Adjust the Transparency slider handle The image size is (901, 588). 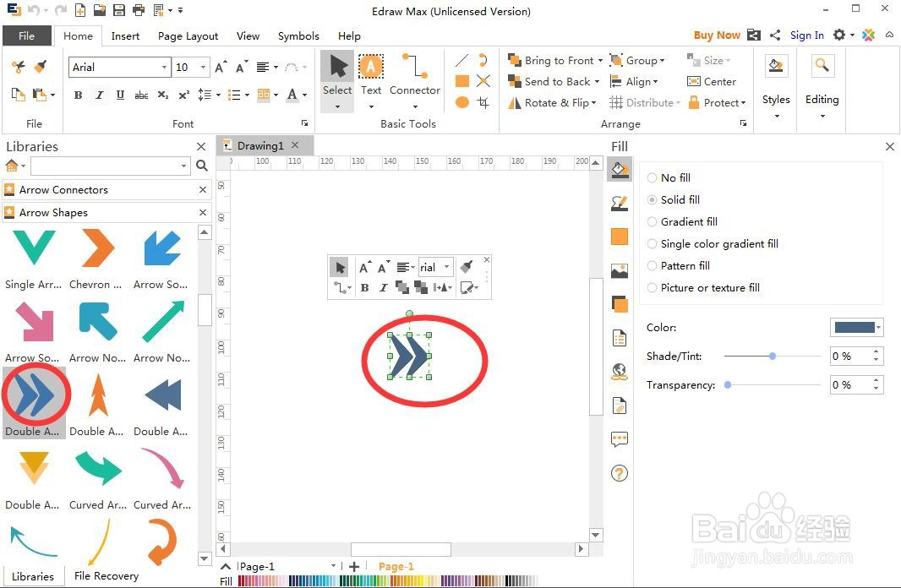click(728, 384)
